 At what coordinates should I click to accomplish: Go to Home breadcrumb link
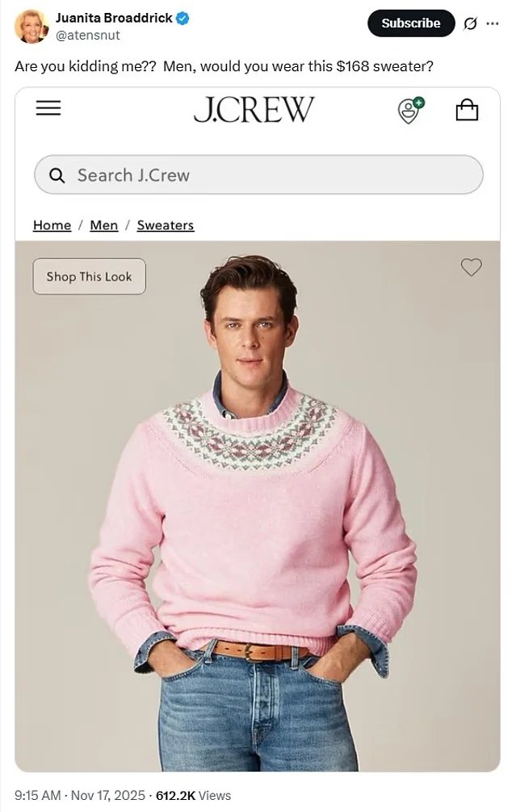point(52,225)
